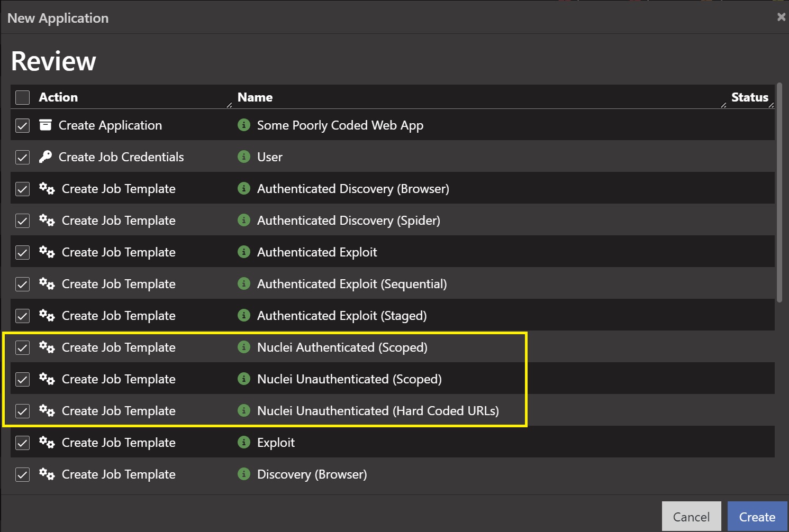Viewport: 789px width, 532px height.
Task: Uncheck Nuclei Unauthenticated (Hard Coded URLs) row checkbox
Action: (22, 411)
